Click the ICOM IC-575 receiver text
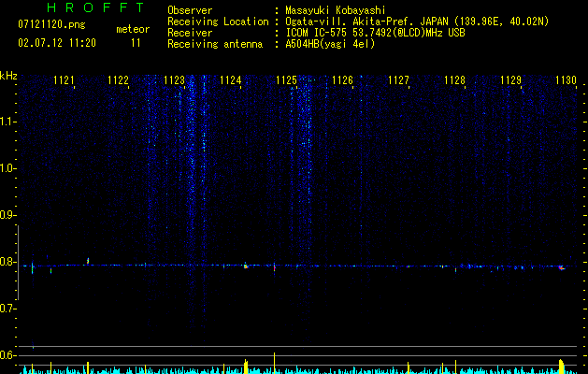The image size is (588, 374). (x=375, y=33)
